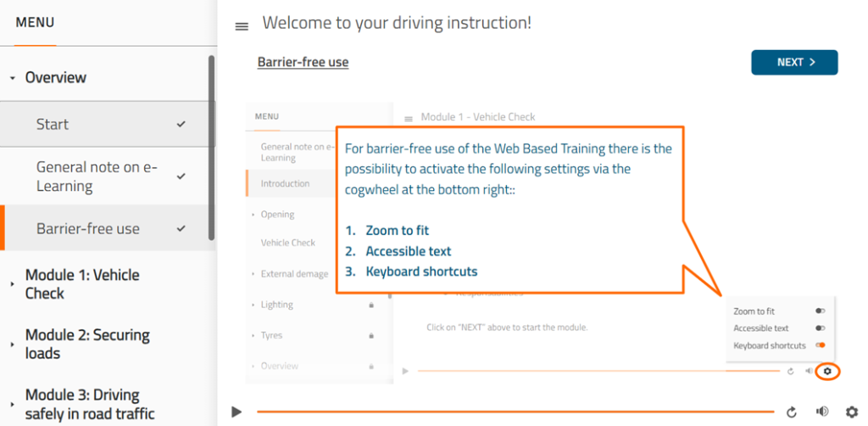Disable the Keyboard shortcuts switch
The height and width of the screenshot is (426, 868).
(820, 345)
